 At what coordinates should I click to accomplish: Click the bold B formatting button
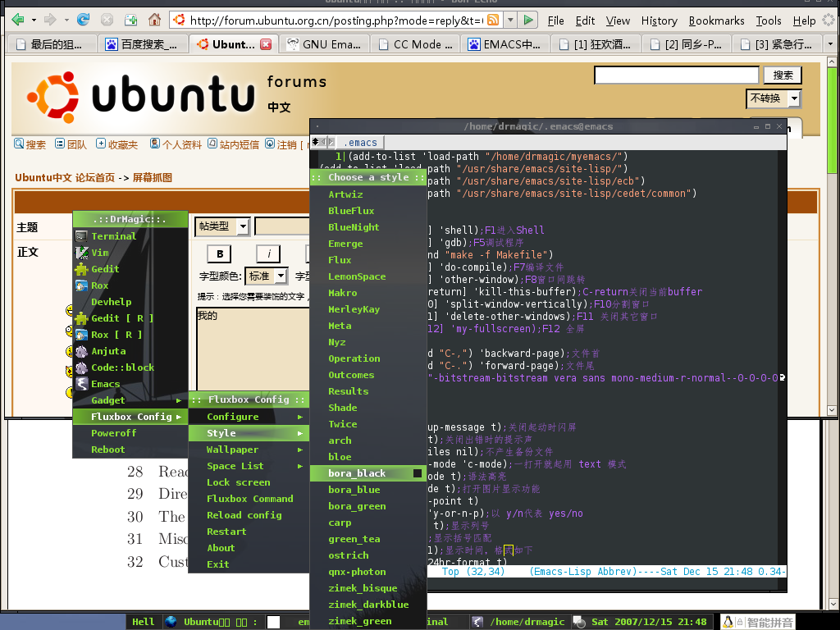coord(220,254)
